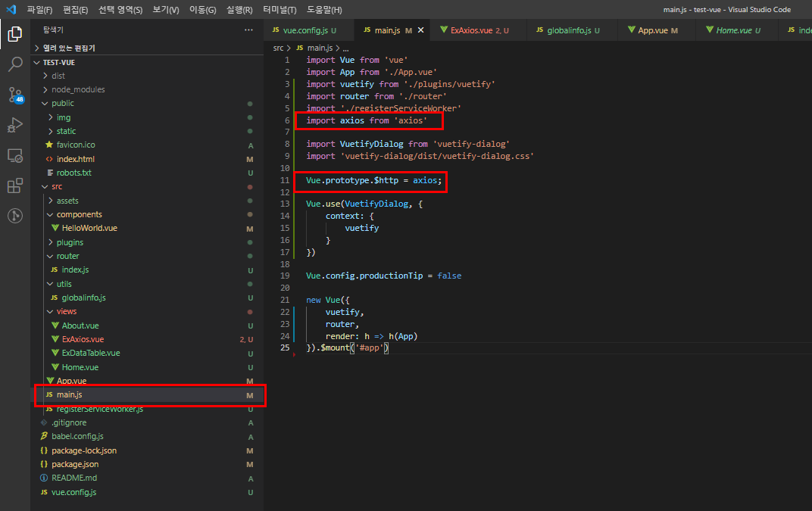The image size is (812, 511).
Task: Click the Vue icon of ExAxios.vue in tree
Action: (55, 339)
